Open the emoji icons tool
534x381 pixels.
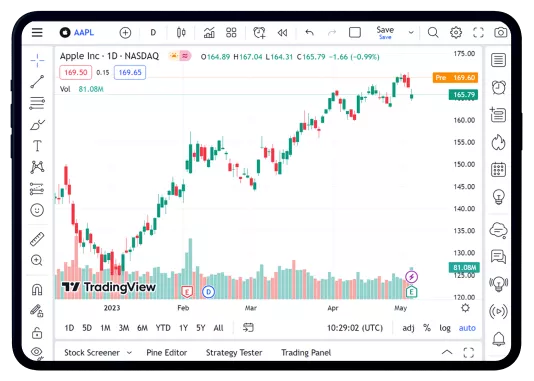point(37,210)
